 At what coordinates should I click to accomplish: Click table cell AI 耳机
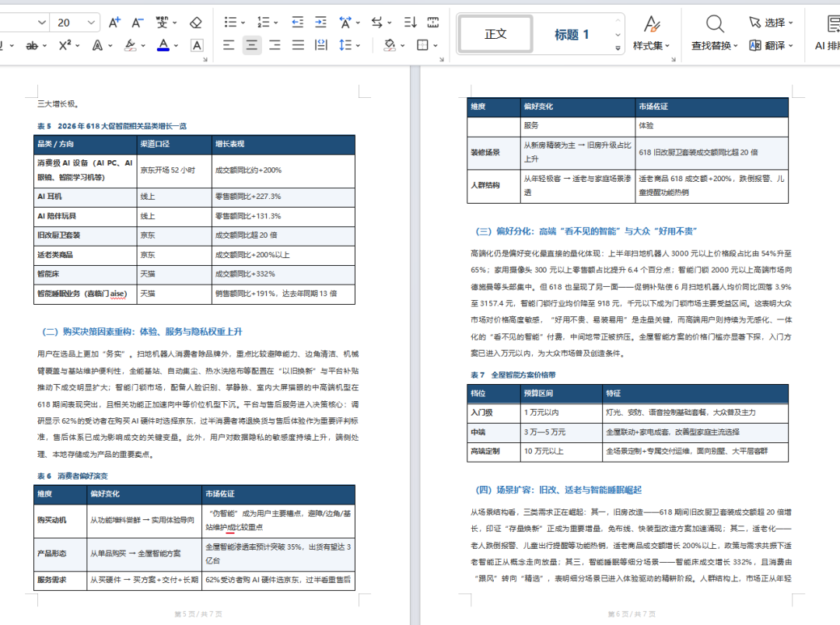tap(86, 197)
